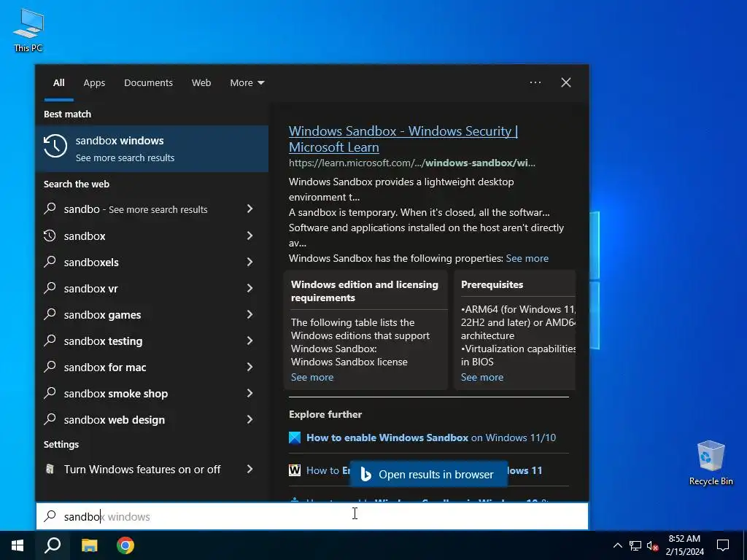
Task: Click the blue icon beside How to enable Windows Sandbox
Action: (295, 437)
